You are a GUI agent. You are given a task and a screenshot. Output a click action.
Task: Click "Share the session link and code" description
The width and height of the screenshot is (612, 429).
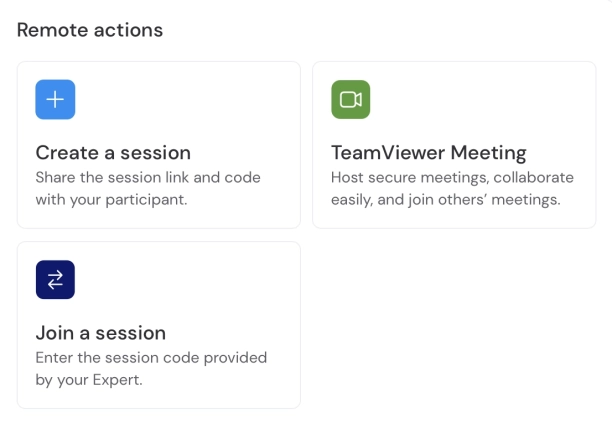coord(148,178)
